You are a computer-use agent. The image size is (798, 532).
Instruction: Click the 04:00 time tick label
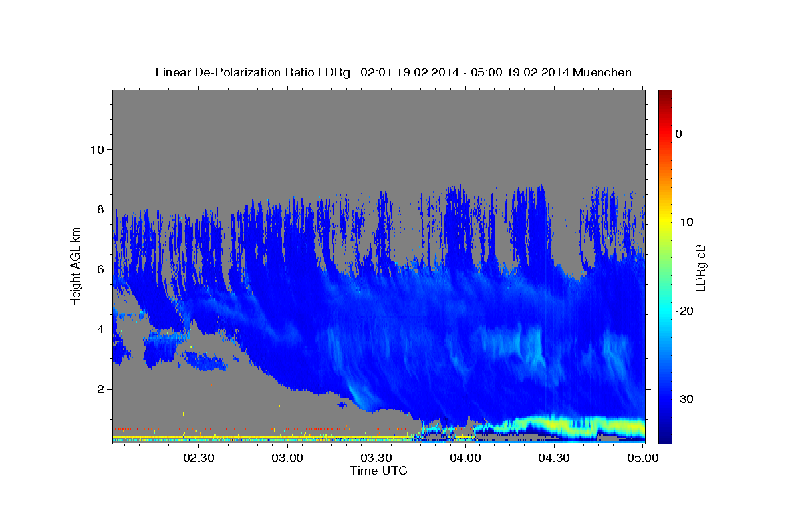pos(465,458)
